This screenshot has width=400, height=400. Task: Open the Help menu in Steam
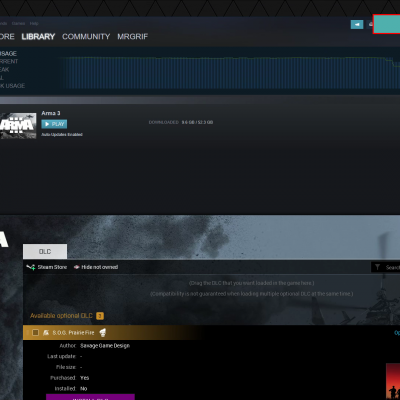[34, 23]
